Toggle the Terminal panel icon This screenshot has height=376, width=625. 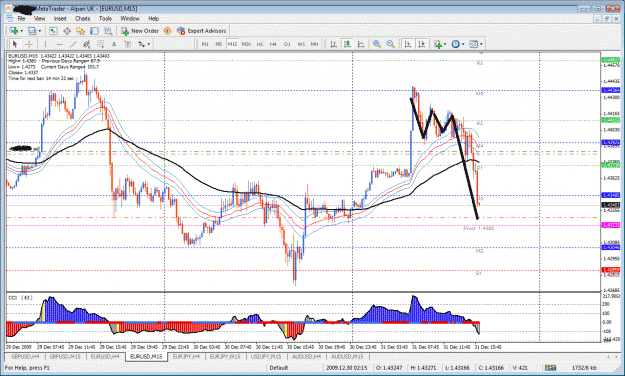(x=94, y=31)
